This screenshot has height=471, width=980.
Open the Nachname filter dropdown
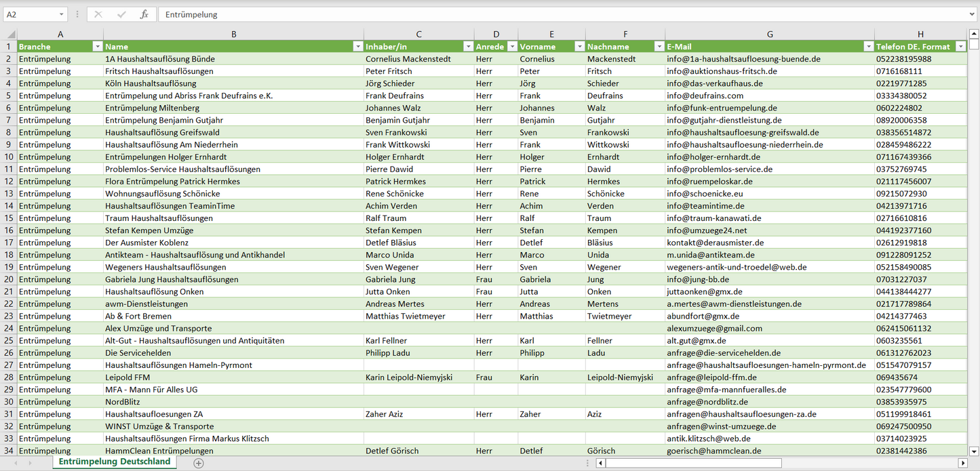(x=659, y=47)
